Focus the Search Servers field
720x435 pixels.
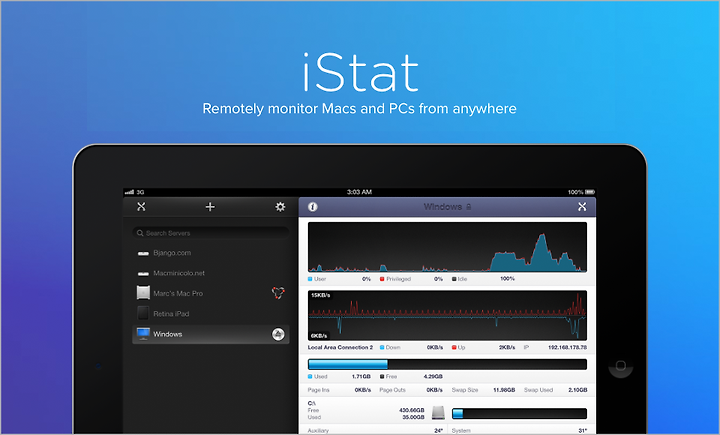coord(211,233)
